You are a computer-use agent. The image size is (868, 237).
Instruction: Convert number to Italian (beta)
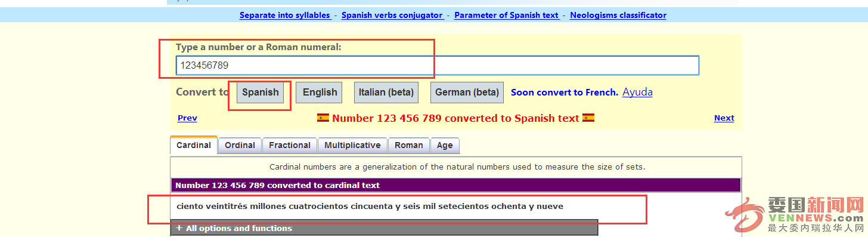386,93
